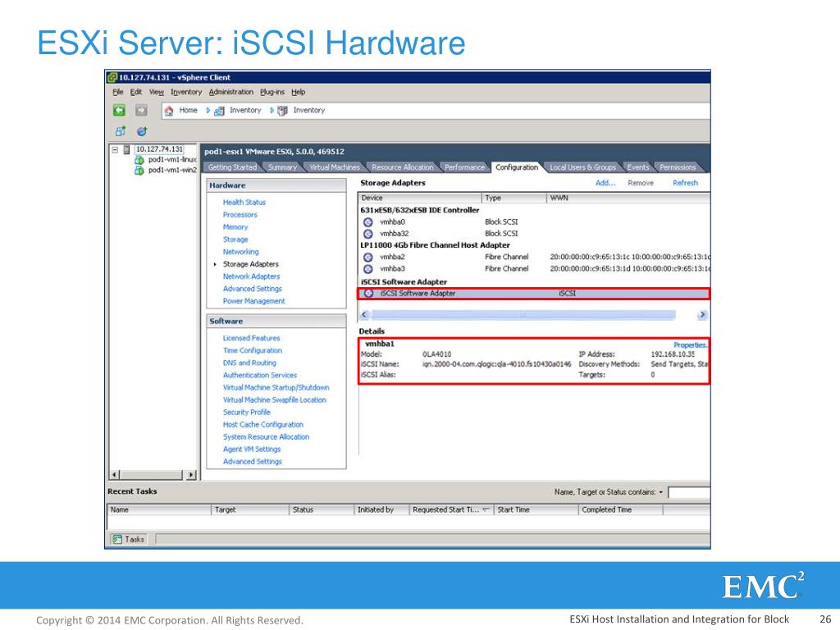
Task: Click the storage adapters scroll right arrow
Action: click(x=702, y=314)
